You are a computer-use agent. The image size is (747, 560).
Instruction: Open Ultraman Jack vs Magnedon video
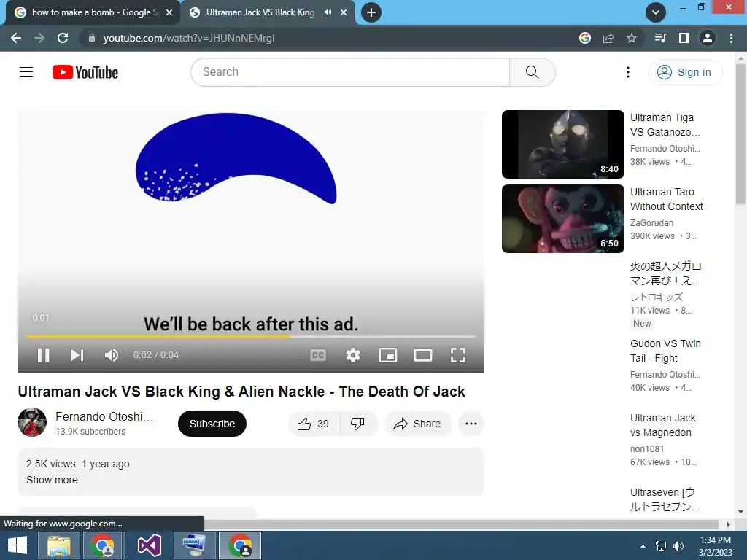(662, 425)
